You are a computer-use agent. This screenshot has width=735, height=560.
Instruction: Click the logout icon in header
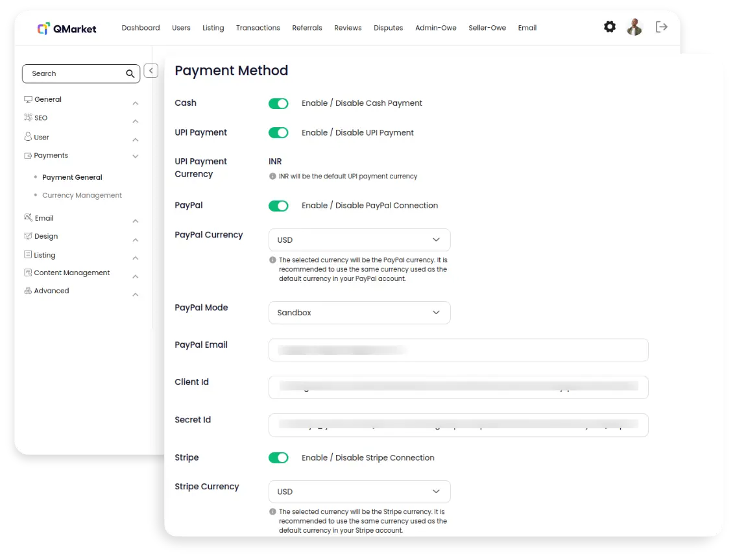pos(661,27)
